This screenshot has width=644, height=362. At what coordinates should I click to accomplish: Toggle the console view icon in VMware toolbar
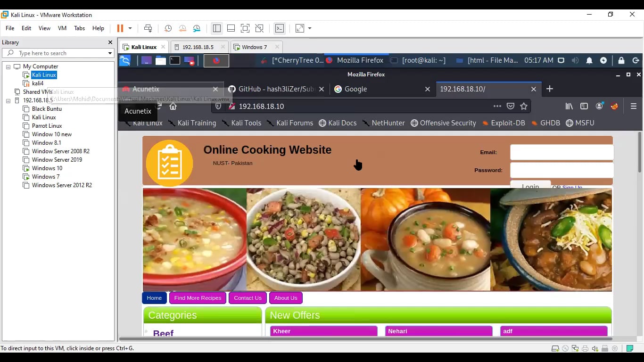(280, 28)
